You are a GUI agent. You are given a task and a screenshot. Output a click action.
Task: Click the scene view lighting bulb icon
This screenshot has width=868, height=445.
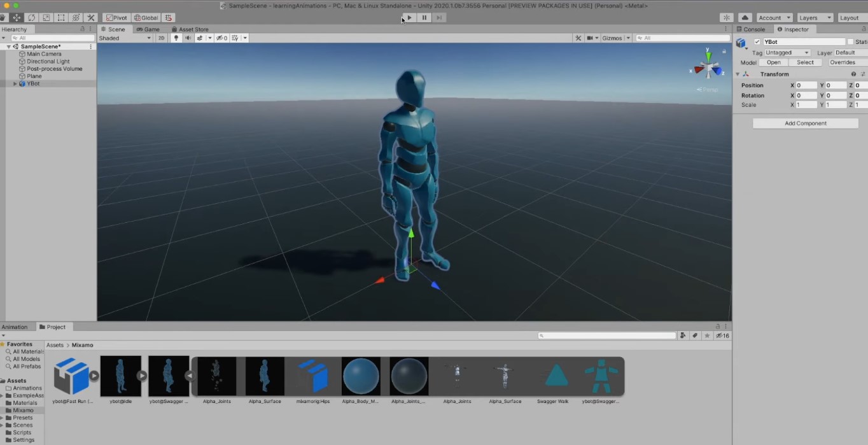(x=176, y=38)
